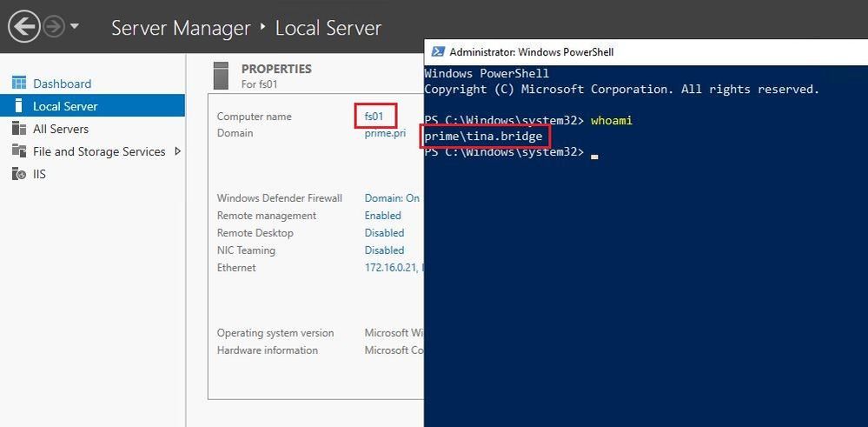The width and height of the screenshot is (868, 427).
Task: Click the forward navigation arrow icon
Action: point(54,27)
